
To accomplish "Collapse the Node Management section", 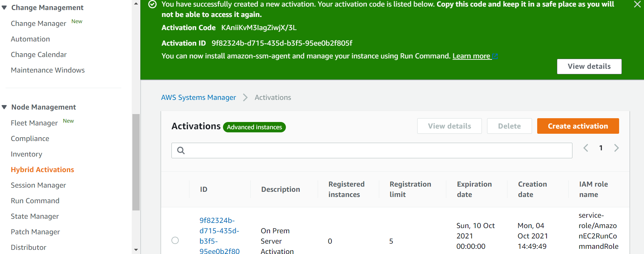I will [4, 107].
